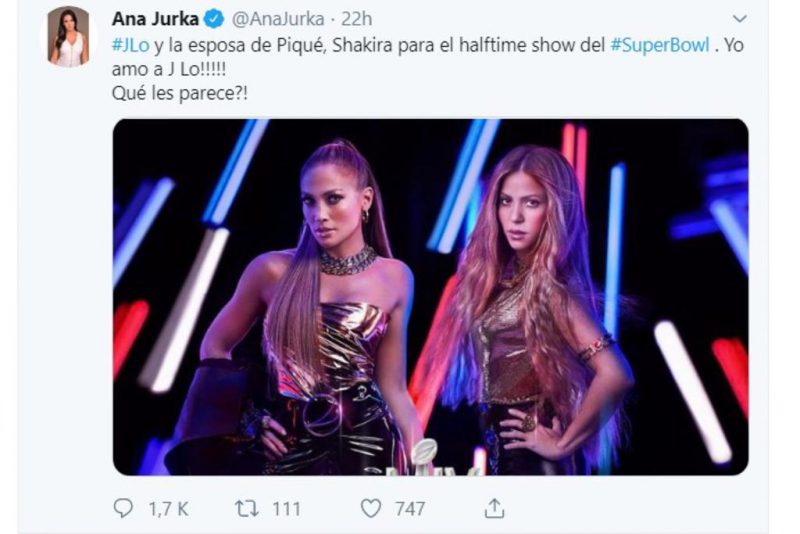This screenshot has width=800, height=534.
Task: Like the tweet with the heart icon
Action: point(370,508)
